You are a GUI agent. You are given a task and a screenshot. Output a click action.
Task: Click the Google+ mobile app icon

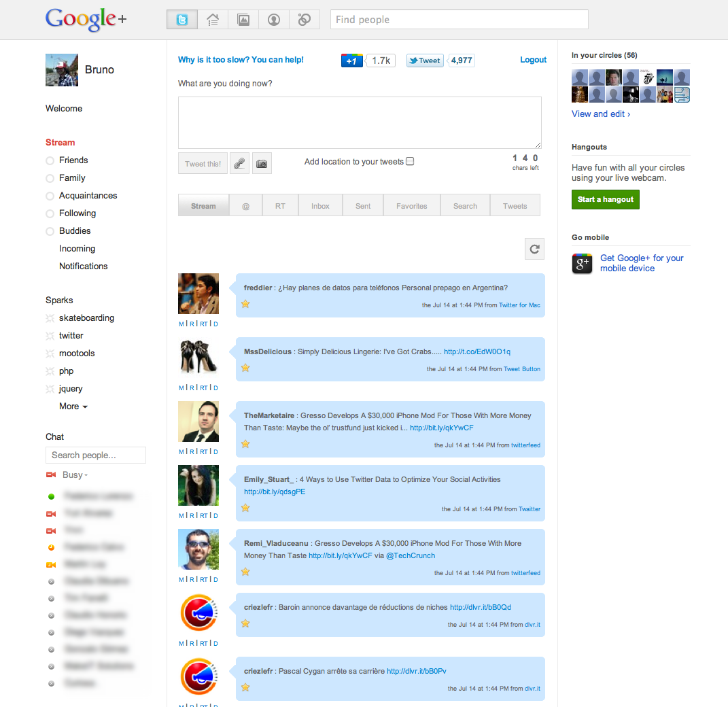click(x=582, y=264)
